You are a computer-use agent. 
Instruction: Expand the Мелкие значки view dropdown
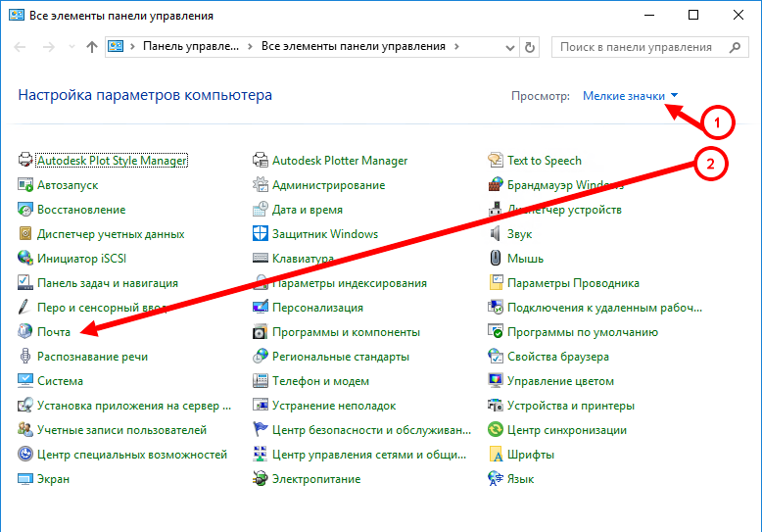coord(630,96)
